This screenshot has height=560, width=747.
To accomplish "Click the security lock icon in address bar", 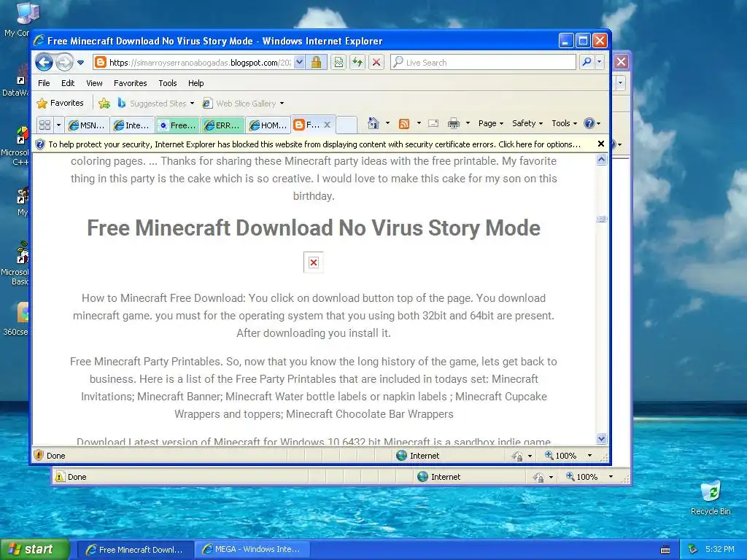I will tap(317, 63).
